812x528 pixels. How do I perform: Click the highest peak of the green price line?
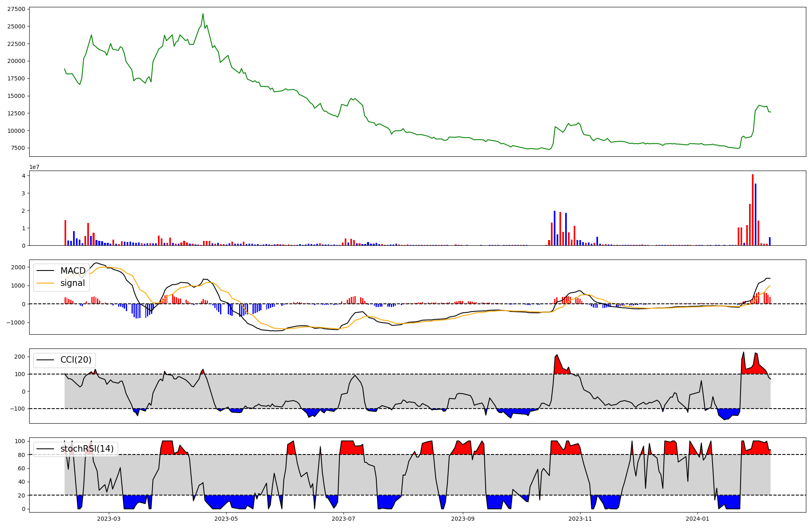pos(203,14)
